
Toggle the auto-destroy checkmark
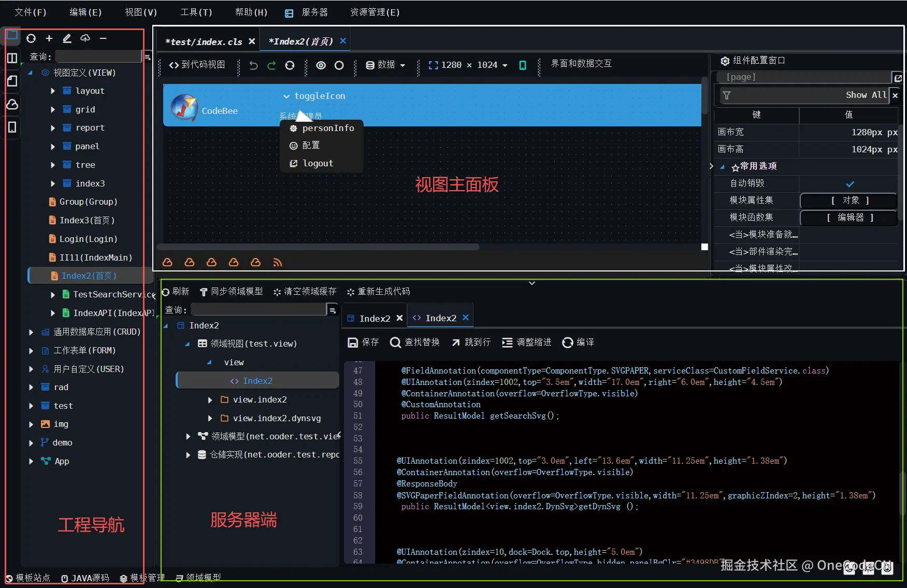tap(850, 184)
